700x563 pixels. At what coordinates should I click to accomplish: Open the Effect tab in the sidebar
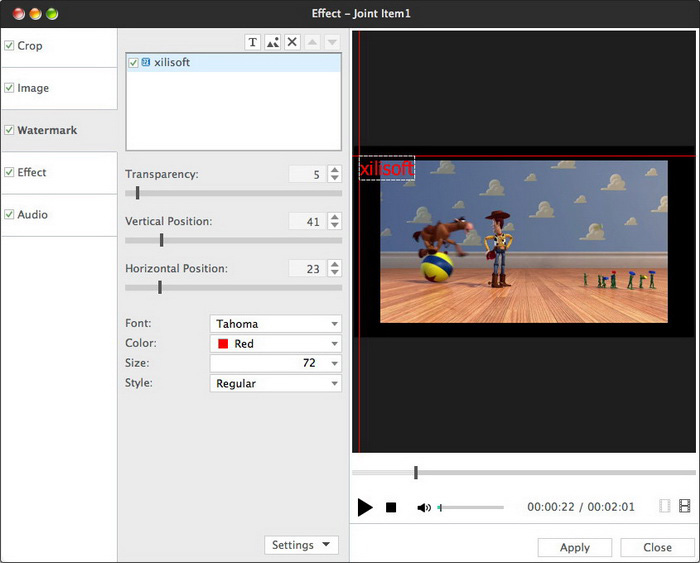pos(32,173)
